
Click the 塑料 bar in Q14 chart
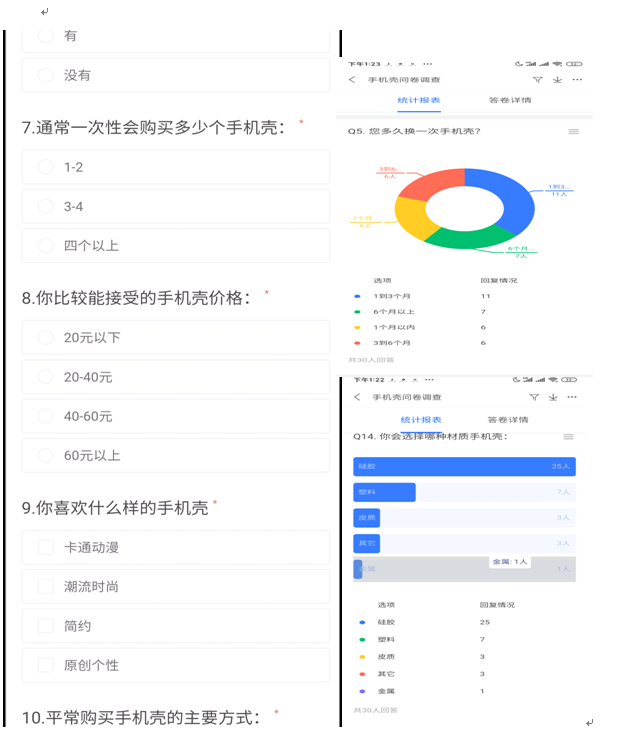[384, 492]
